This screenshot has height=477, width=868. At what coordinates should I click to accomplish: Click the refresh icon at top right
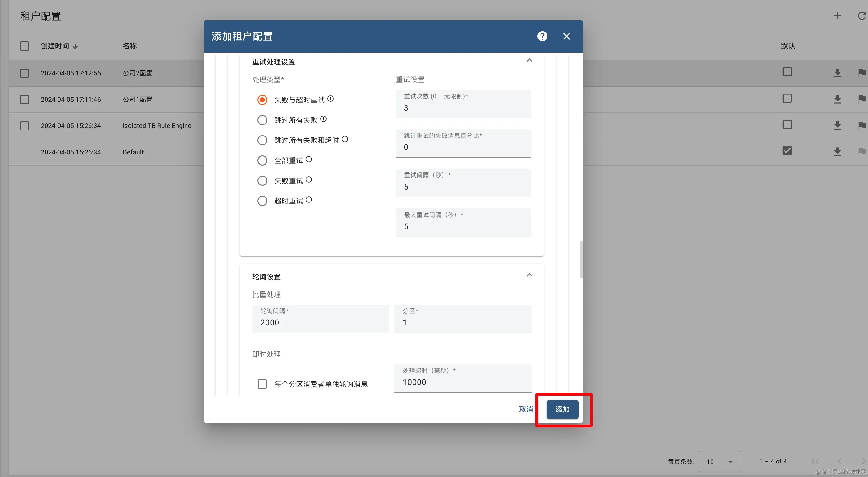coord(862,16)
